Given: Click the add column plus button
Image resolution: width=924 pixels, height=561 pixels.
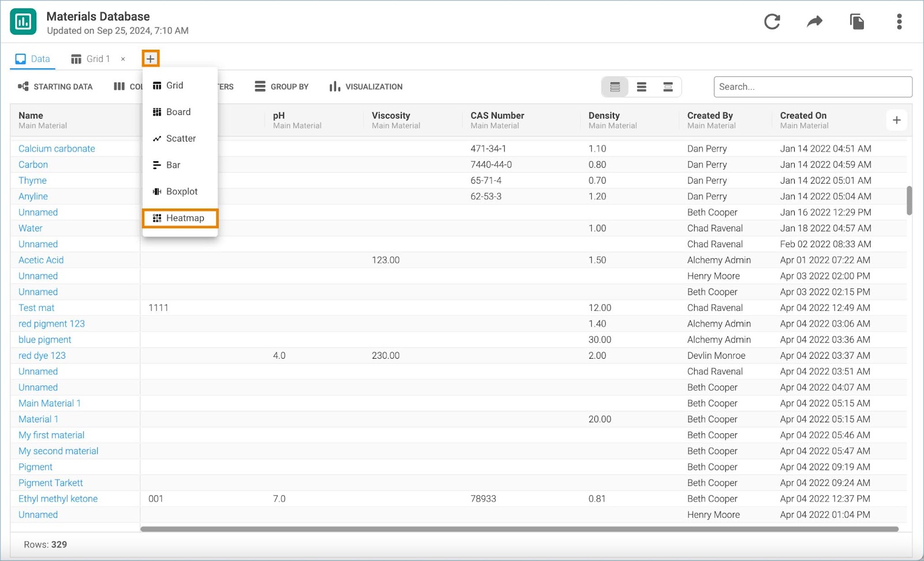Looking at the screenshot, I should [896, 120].
